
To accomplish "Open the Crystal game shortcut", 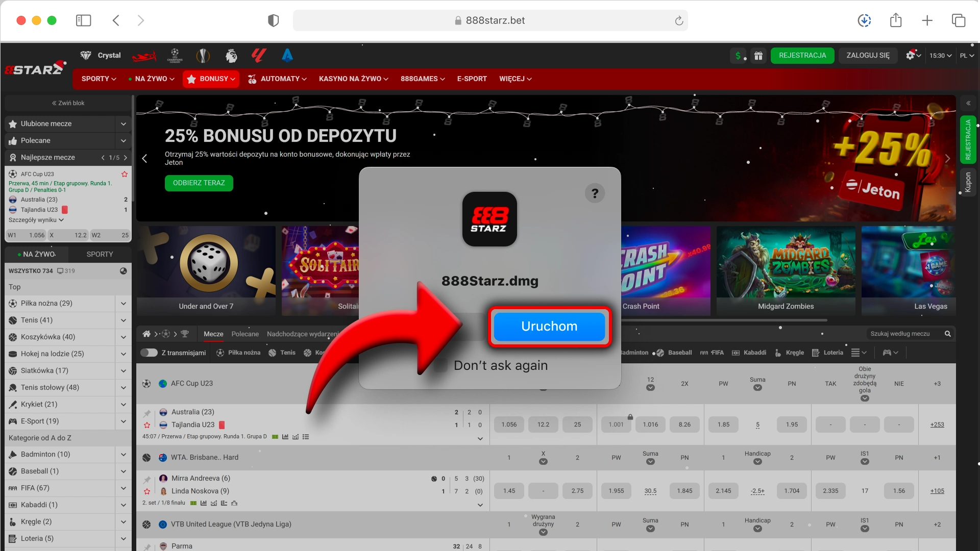I will click(101, 55).
